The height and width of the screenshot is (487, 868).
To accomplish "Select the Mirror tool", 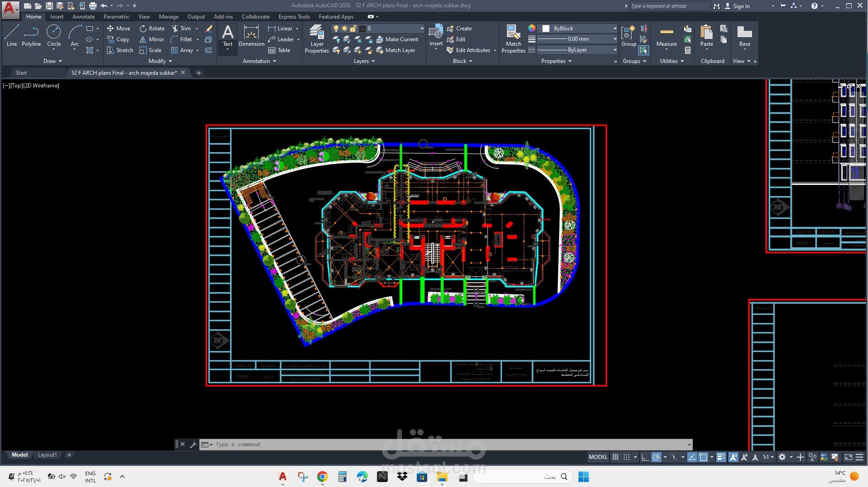I will pyautogui.click(x=152, y=39).
